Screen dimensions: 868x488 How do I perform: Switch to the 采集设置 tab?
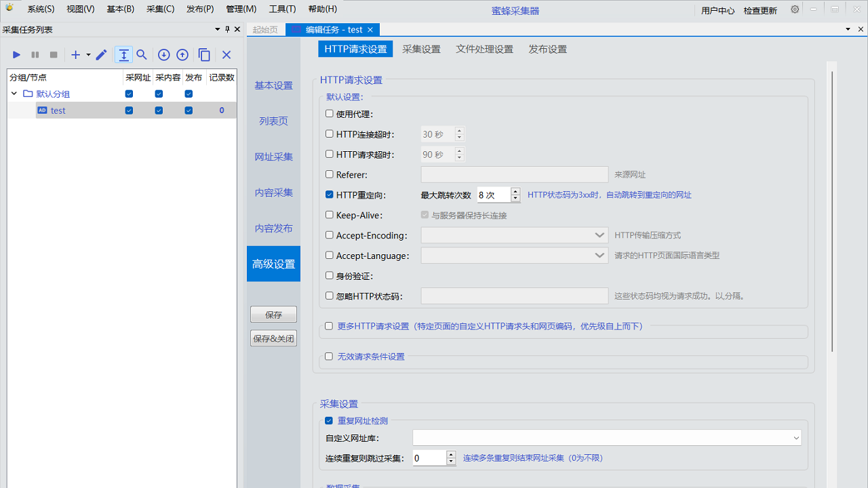point(421,49)
